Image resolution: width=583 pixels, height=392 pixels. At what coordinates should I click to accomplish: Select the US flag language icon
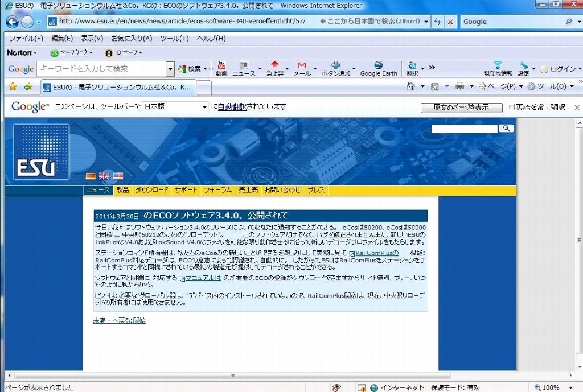tap(118, 176)
